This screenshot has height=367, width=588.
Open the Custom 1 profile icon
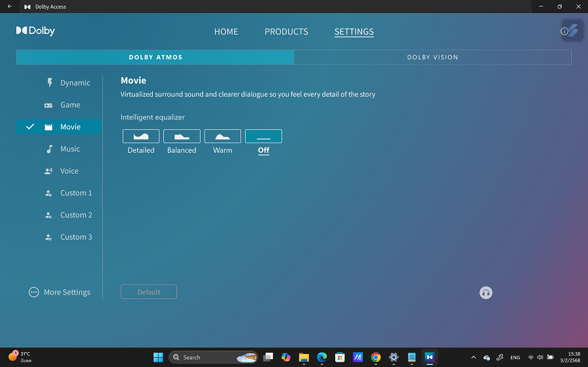pyautogui.click(x=48, y=193)
